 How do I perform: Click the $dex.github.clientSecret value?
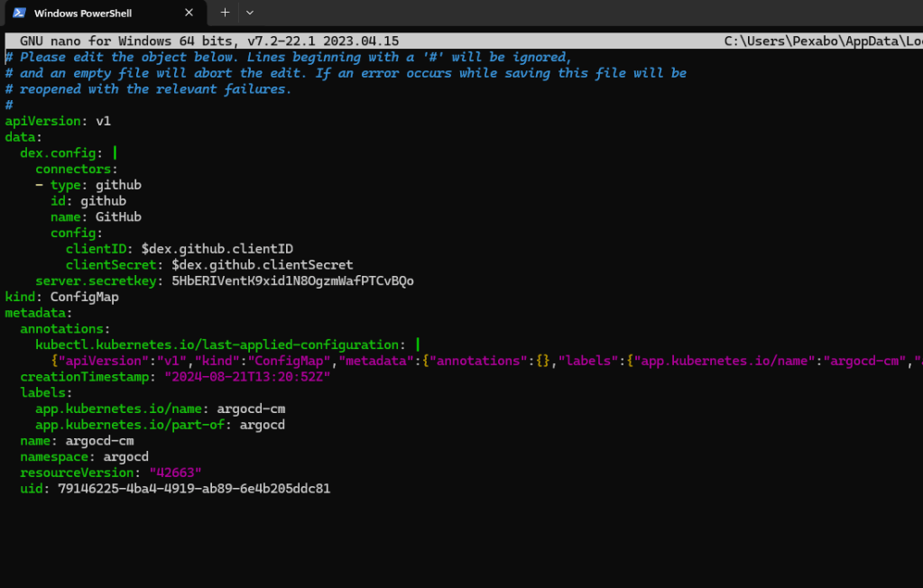click(263, 265)
